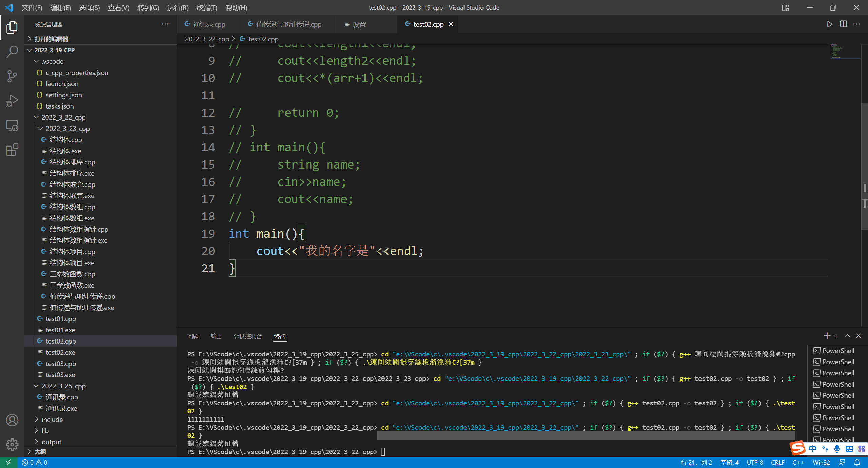Split the editor into two panes

[843, 24]
